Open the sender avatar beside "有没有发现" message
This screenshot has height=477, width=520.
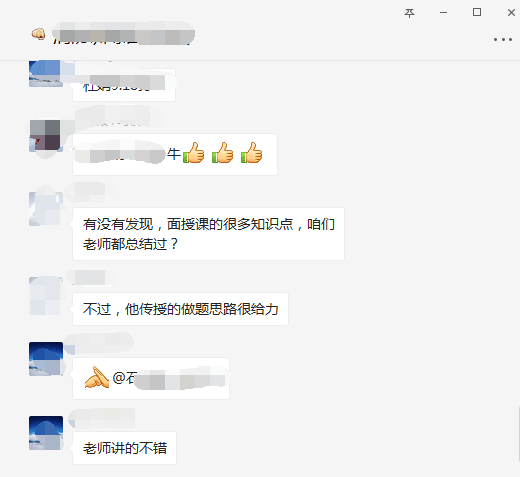46,209
